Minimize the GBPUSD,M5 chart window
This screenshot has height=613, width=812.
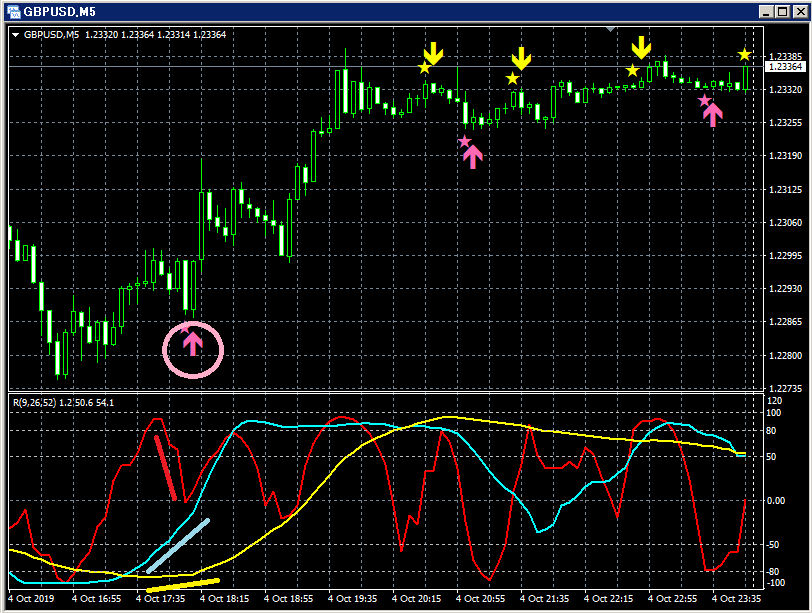pos(767,11)
